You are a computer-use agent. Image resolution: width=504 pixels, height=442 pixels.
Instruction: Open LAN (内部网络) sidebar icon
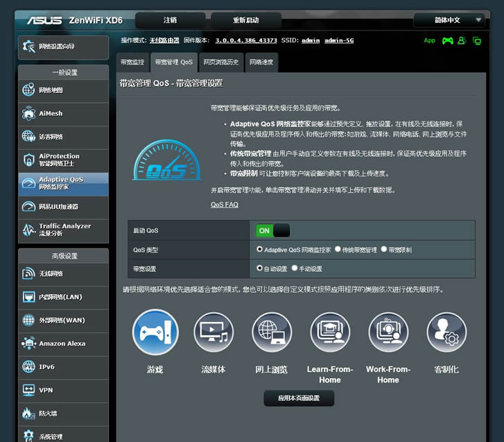(28, 296)
